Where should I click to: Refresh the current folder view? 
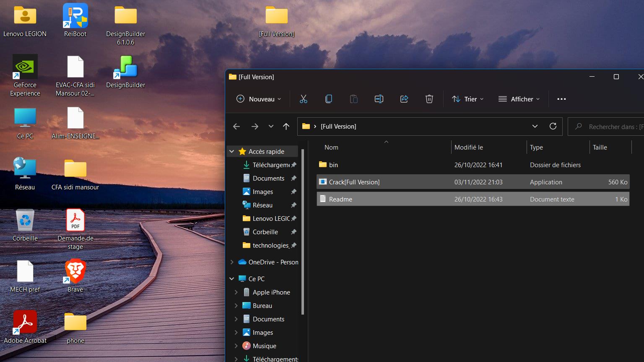click(x=553, y=126)
